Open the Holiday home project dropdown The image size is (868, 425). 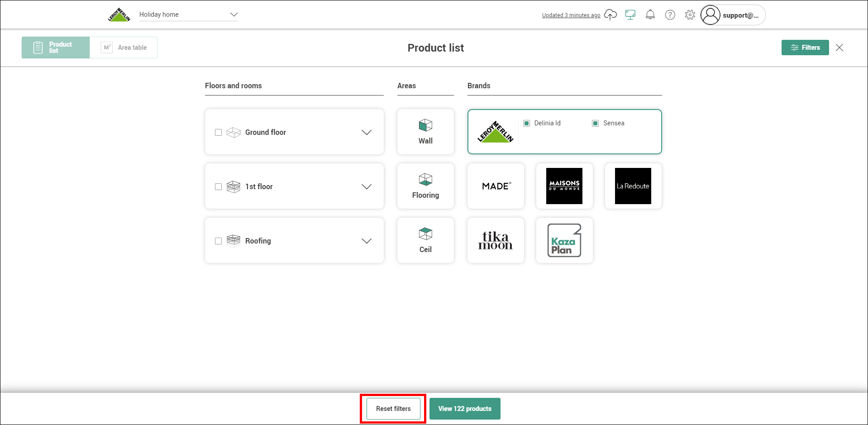click(x=189, y=14)
